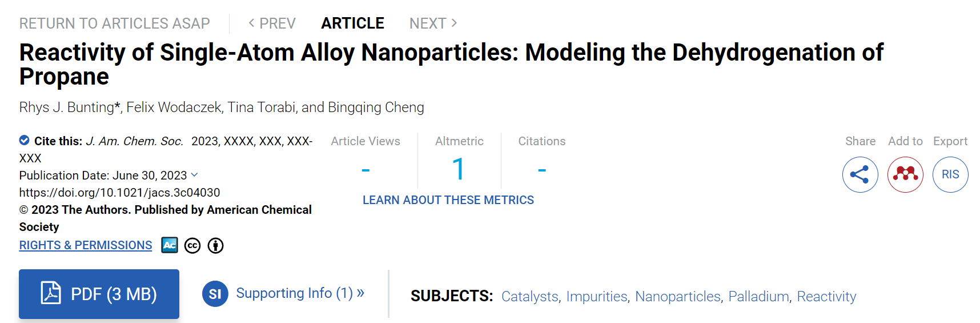The image size is (980, 323).
Task: Expand the Publication Date chevron
Action: tap(194, 175)
